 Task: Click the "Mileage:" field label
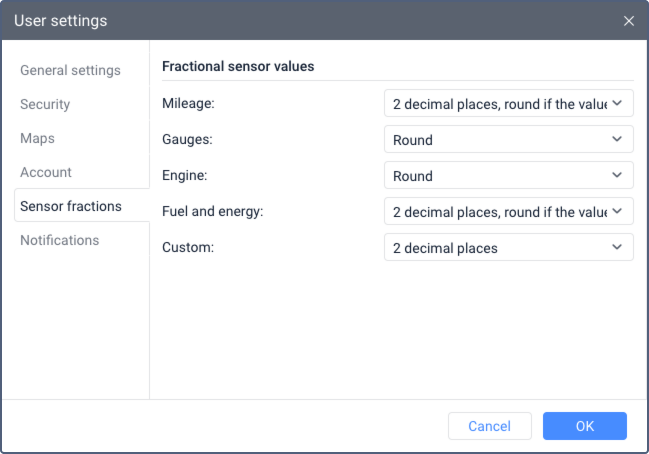tap(188, 104)
